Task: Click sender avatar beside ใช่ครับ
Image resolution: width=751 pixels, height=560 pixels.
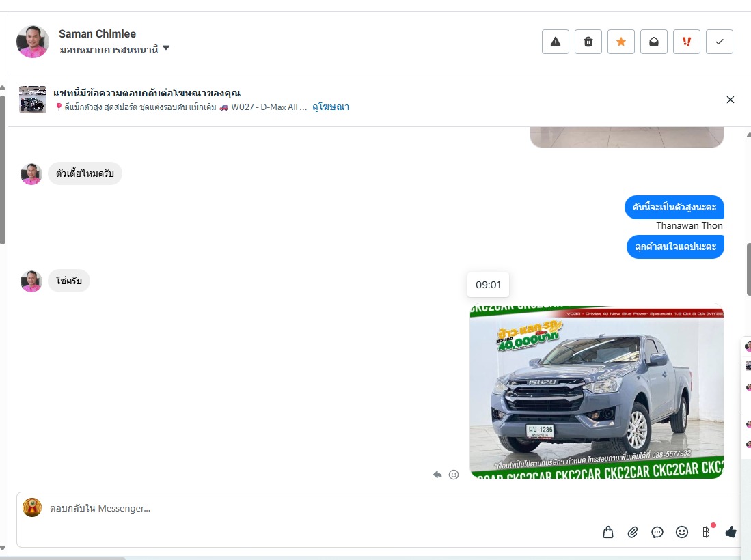Action: 31,281
